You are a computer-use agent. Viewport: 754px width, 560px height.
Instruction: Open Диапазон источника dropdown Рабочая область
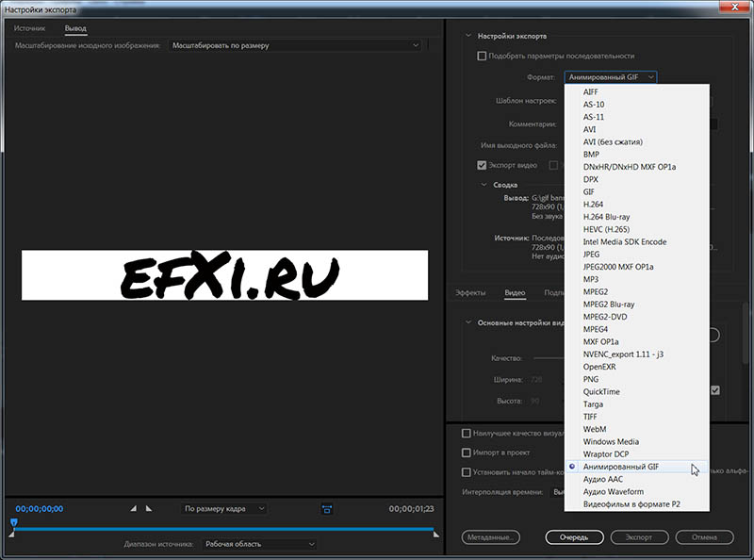click(x=258, y=544)
